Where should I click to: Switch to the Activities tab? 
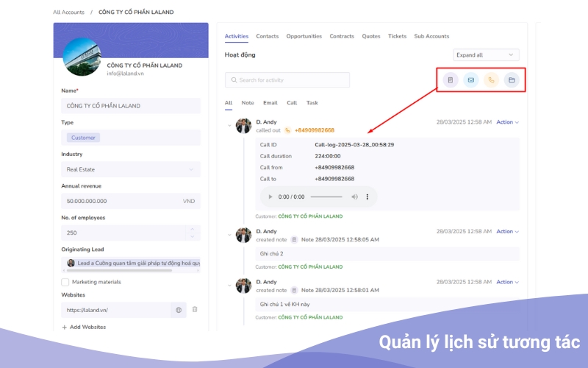coord(236,36)
